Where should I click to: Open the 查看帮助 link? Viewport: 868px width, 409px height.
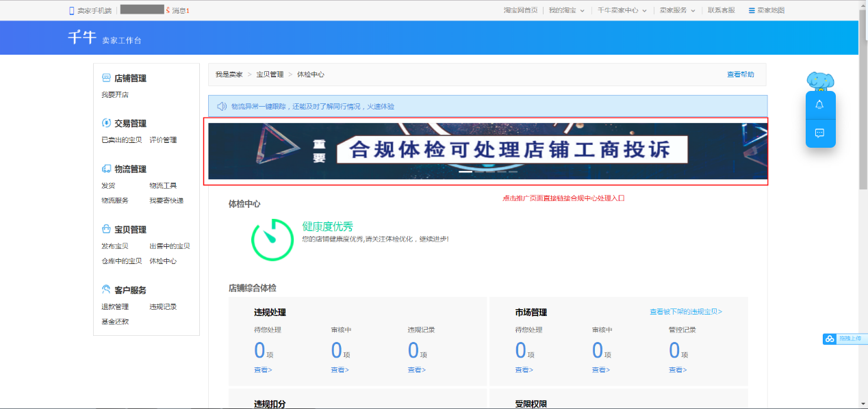click(x=740, y=74)
